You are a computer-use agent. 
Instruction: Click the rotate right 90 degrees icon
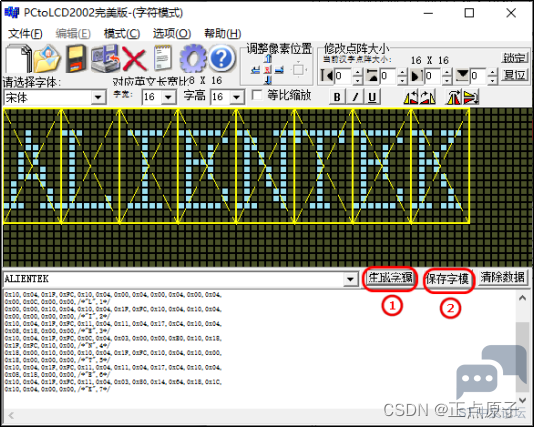coord(428,97)
